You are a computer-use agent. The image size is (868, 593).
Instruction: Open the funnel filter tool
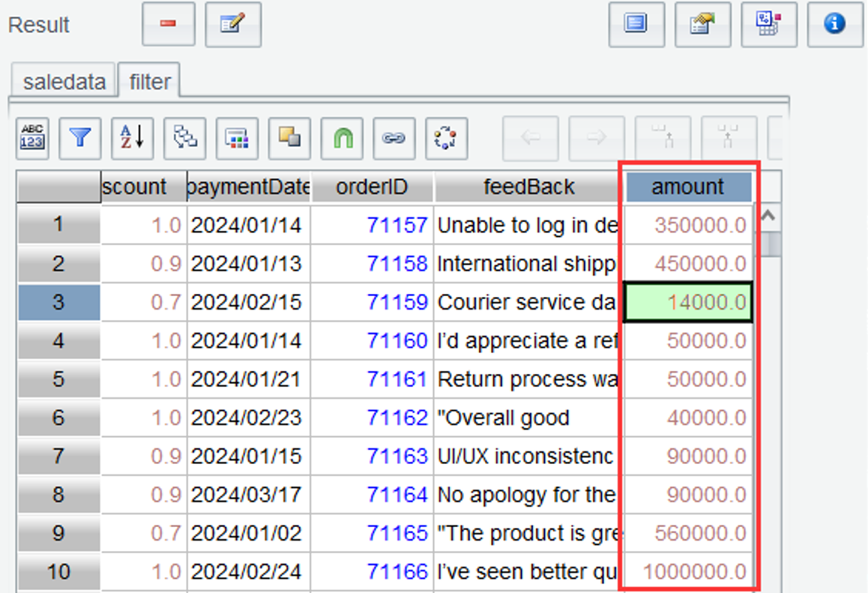[79, 138]
